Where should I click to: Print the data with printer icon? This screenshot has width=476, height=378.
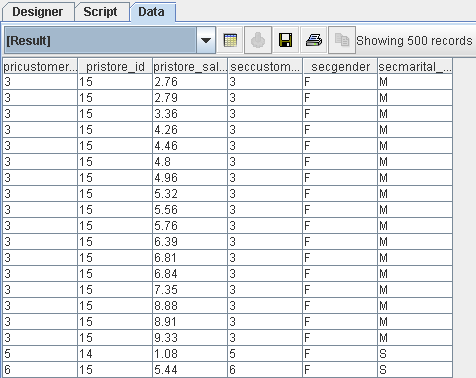click(x=314, y=40)
